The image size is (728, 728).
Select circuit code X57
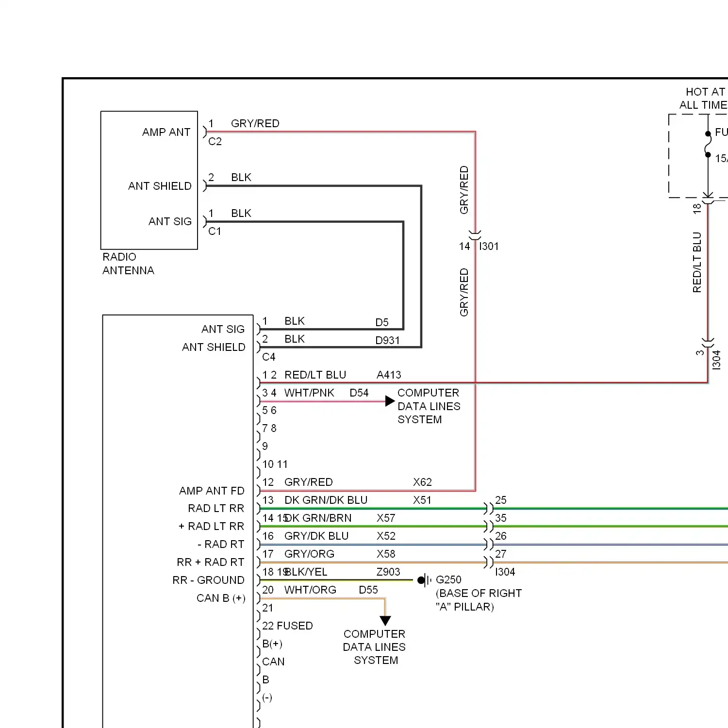pyautogui.click(x=386, y=518)
